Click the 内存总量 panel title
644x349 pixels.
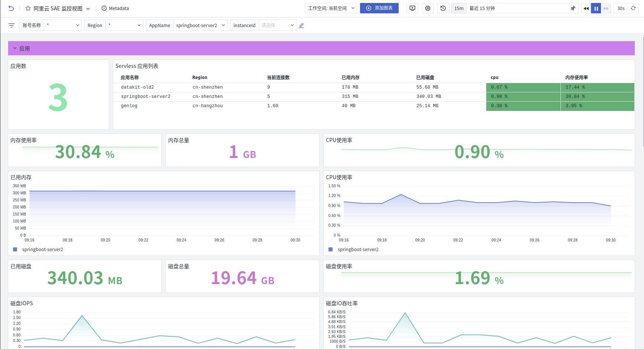179,140
